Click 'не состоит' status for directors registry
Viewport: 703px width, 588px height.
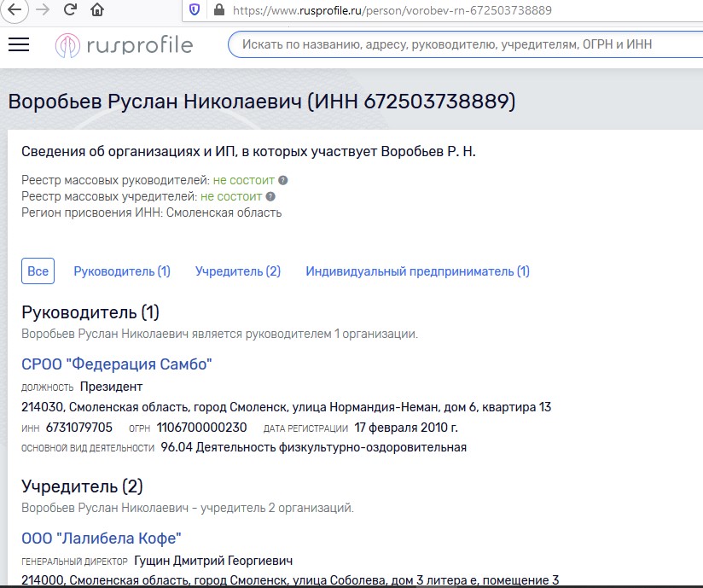coord(243,180)
